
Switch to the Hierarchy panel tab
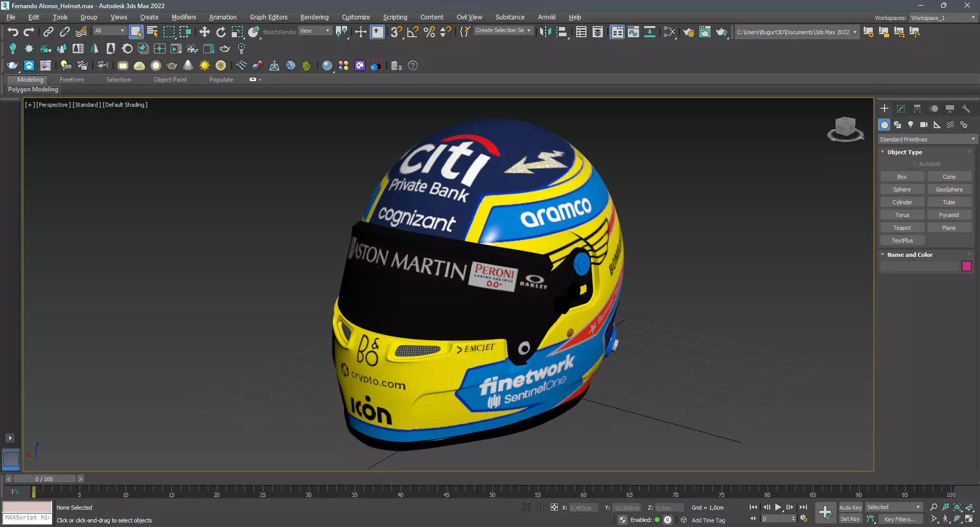tap(917, 109)
